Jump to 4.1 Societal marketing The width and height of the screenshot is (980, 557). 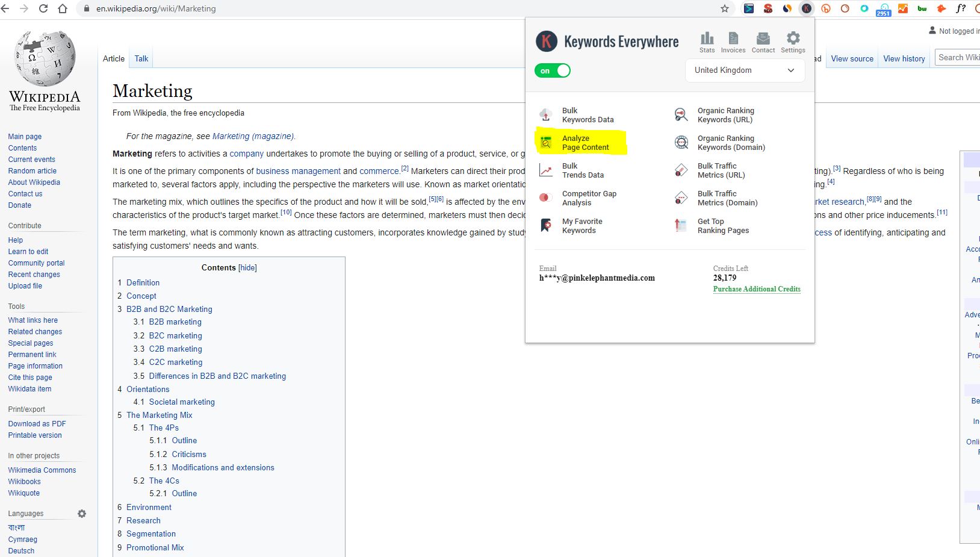point(182,402)
